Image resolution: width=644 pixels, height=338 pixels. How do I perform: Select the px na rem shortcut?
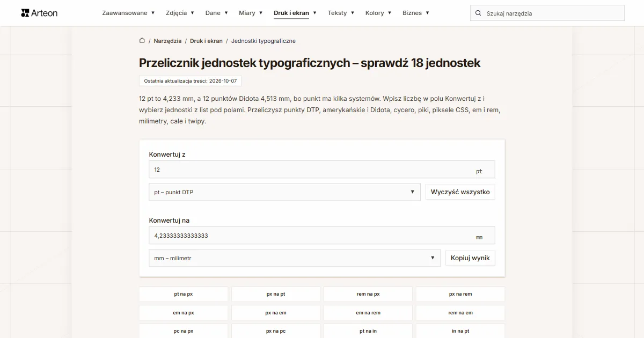[460, 294]
